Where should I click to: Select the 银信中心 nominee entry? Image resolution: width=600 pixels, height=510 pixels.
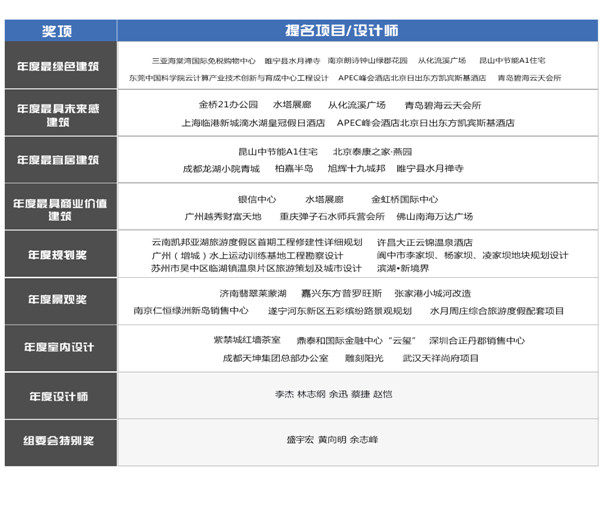255,198
